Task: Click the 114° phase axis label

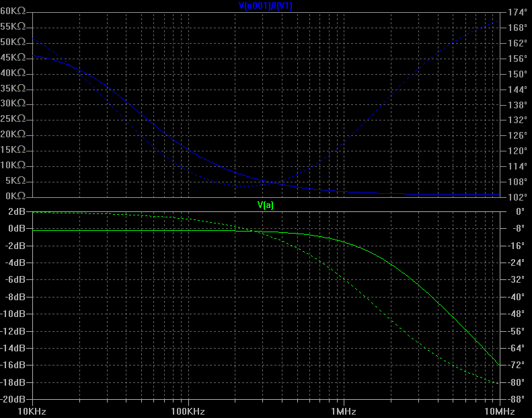Action: click(x=517, y=166)
